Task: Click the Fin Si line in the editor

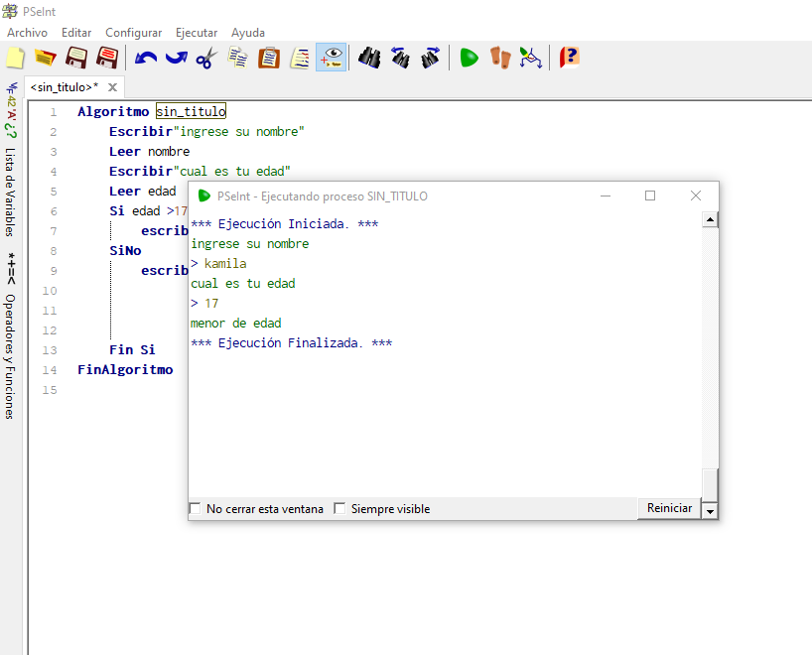Action: (x=132, y=350)
